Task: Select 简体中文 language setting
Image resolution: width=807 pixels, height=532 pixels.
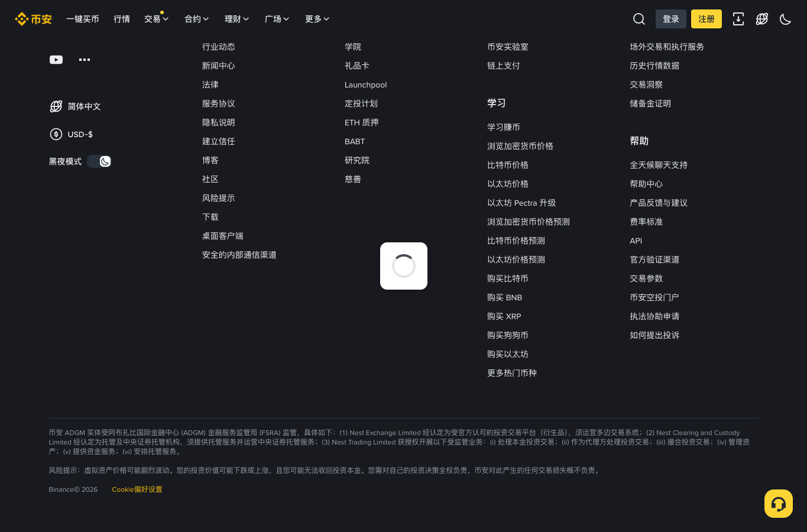Action: (x=84, y=106)
